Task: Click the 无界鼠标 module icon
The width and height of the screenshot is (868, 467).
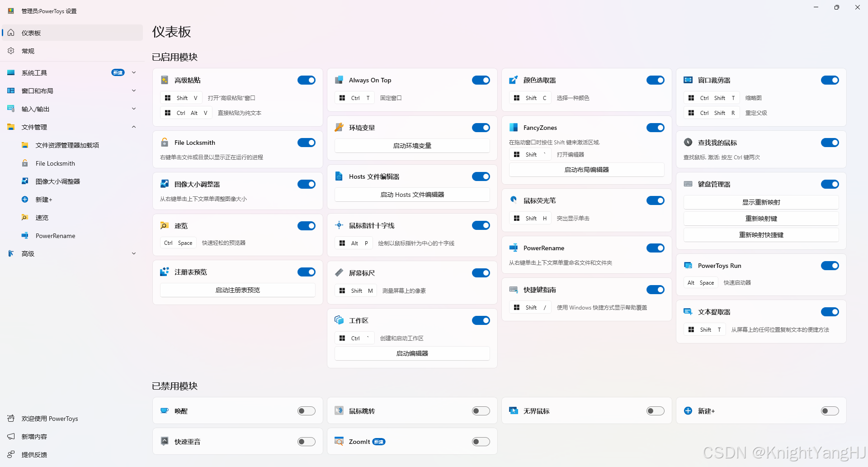Action: point(514,411)
